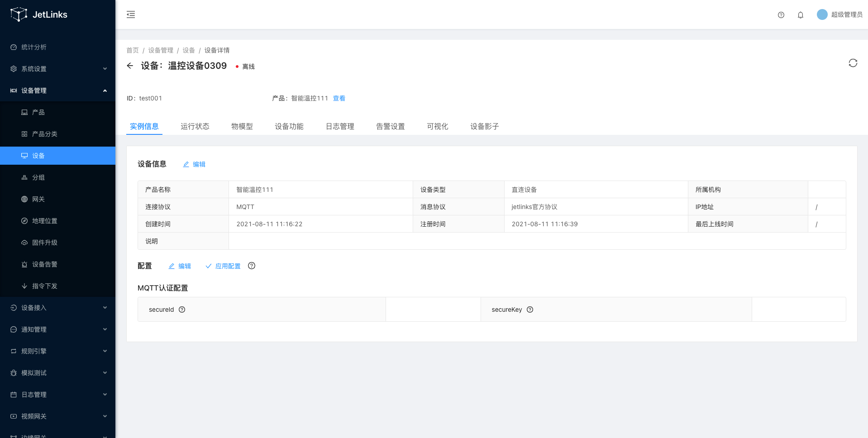868x438 pixels.
Task: Open the 设备功能 tab
Action: 289,126
